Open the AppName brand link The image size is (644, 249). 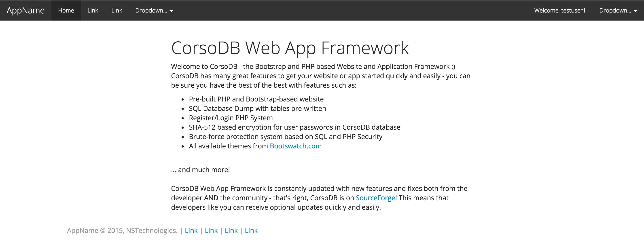click(x=26, y=10)
